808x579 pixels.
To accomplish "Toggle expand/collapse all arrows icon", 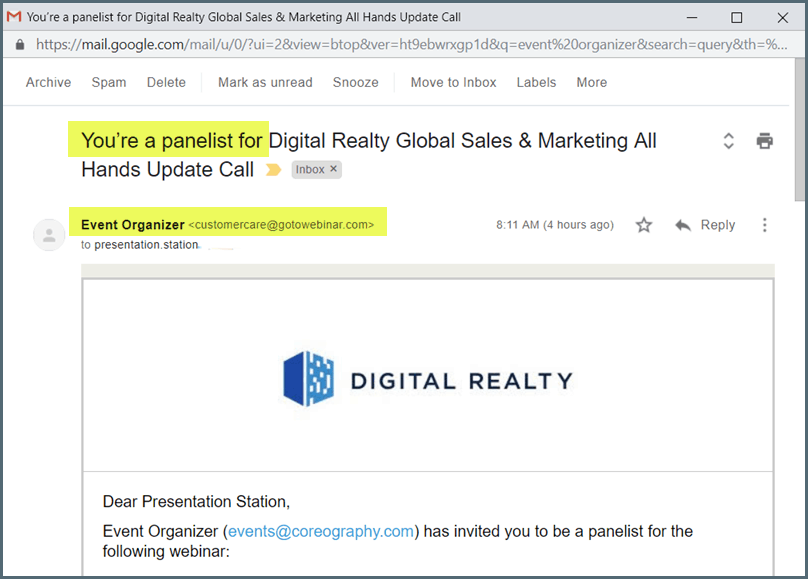I will pos(728,141).
